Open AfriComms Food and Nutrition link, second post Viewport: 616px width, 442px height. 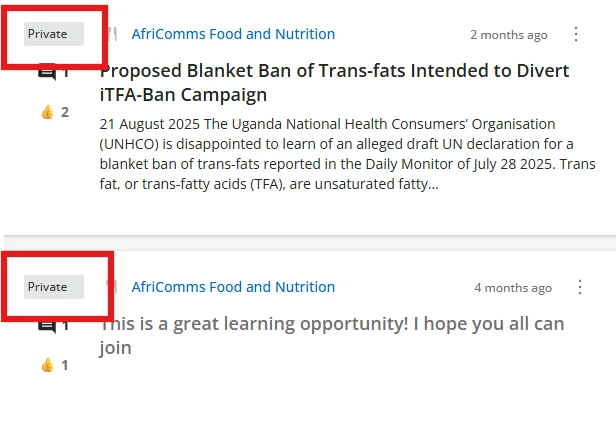pos(233,287)
